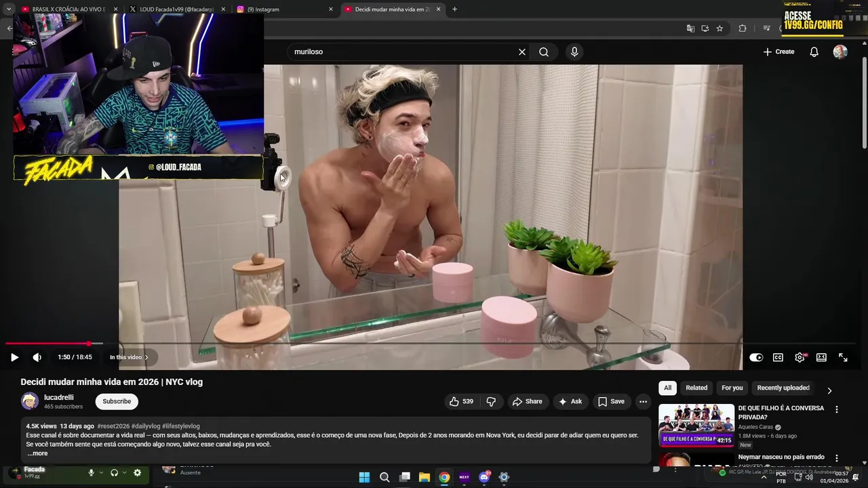Click the #dailyvlog hashtag
This screenshot has width=868, height=488.
point(146,426)
